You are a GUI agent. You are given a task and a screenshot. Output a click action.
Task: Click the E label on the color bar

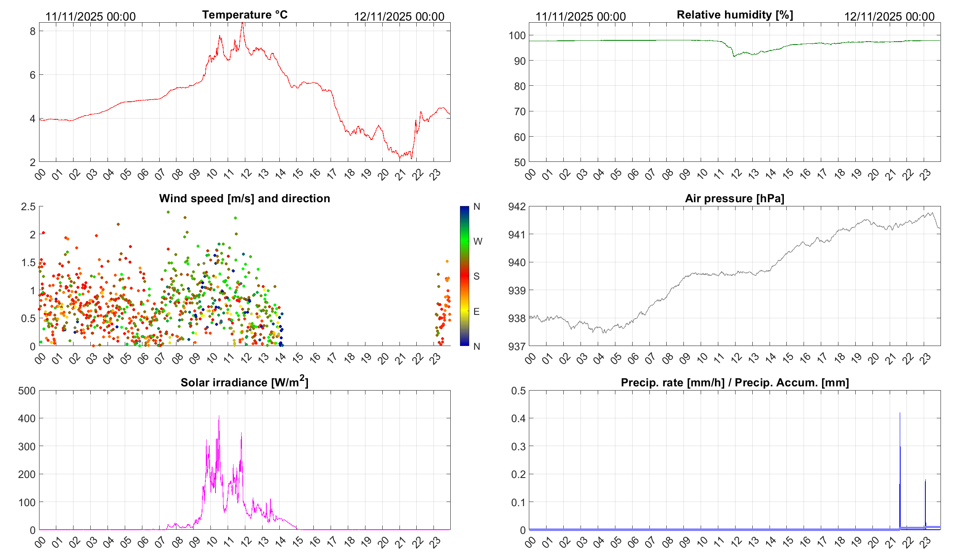pos(476,312)
